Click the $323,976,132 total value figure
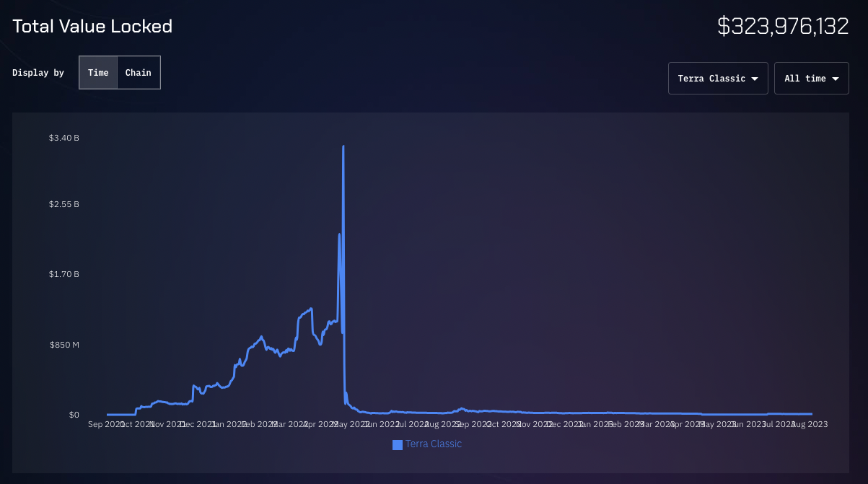The height and width of the screenshot is (484, 868). (783, 27)
